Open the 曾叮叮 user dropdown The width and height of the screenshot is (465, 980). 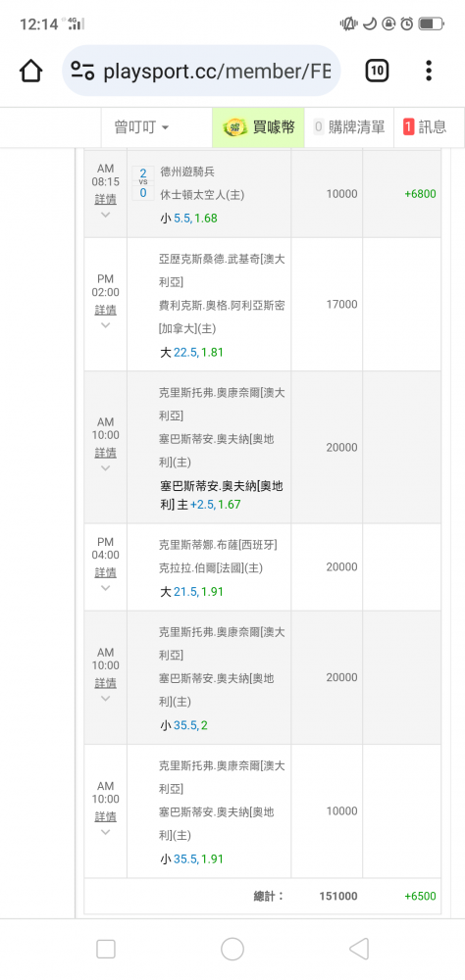pos(142,127)
